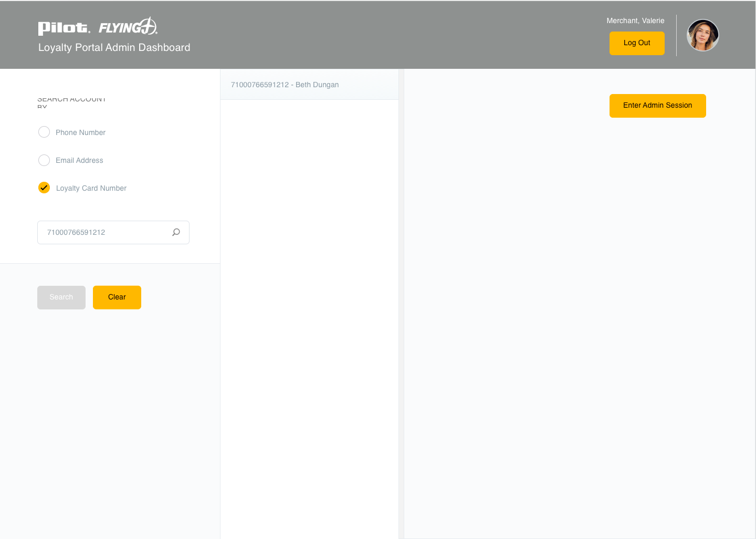
Task: Click the Phone Number label text
Action: click(x=80, y=132)
